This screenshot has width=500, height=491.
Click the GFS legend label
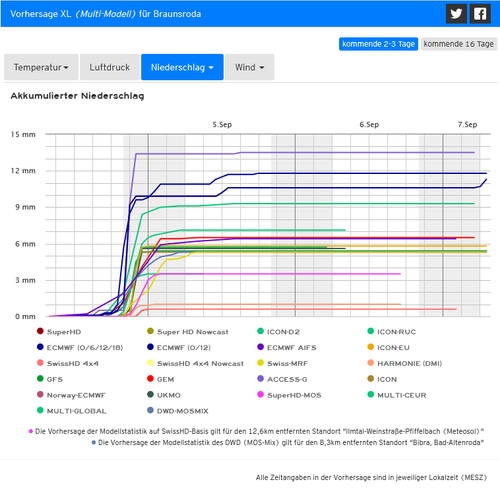pyautogui.click(x=55, y=379)
